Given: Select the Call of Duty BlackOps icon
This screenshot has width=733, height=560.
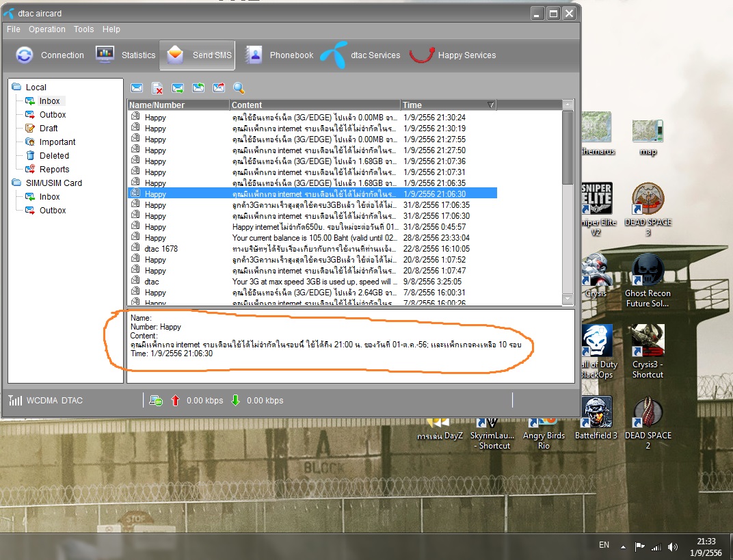Looking at the screenshot, I should point(598,351).
